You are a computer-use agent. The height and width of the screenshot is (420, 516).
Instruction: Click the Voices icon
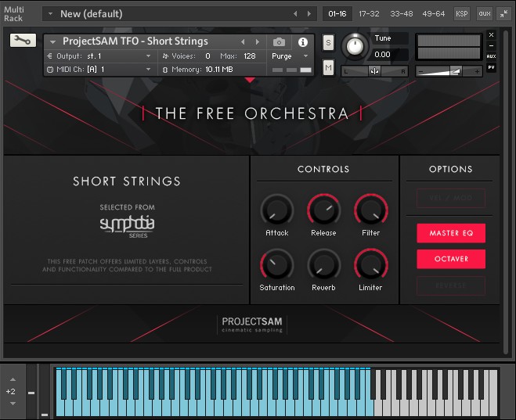(165, 56)
